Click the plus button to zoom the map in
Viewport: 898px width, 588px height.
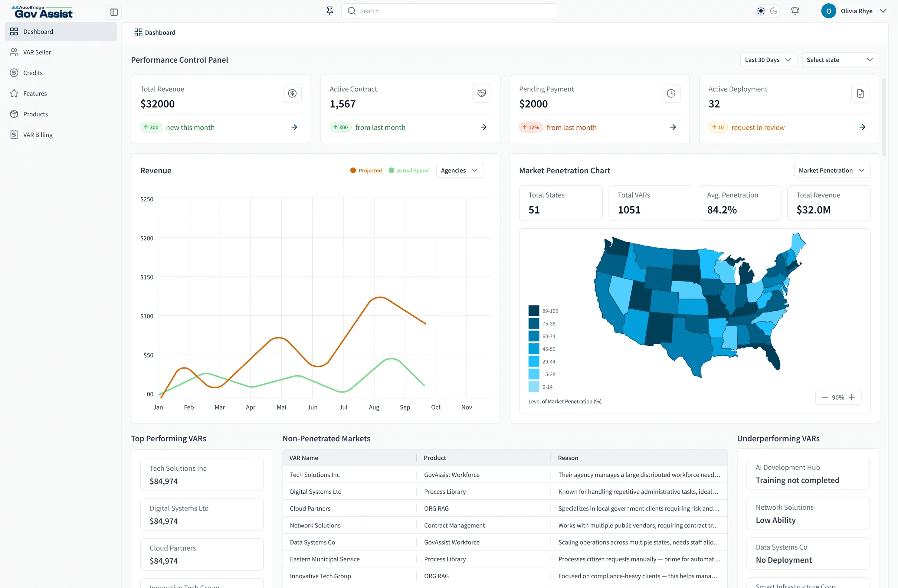tap(852, 397)
